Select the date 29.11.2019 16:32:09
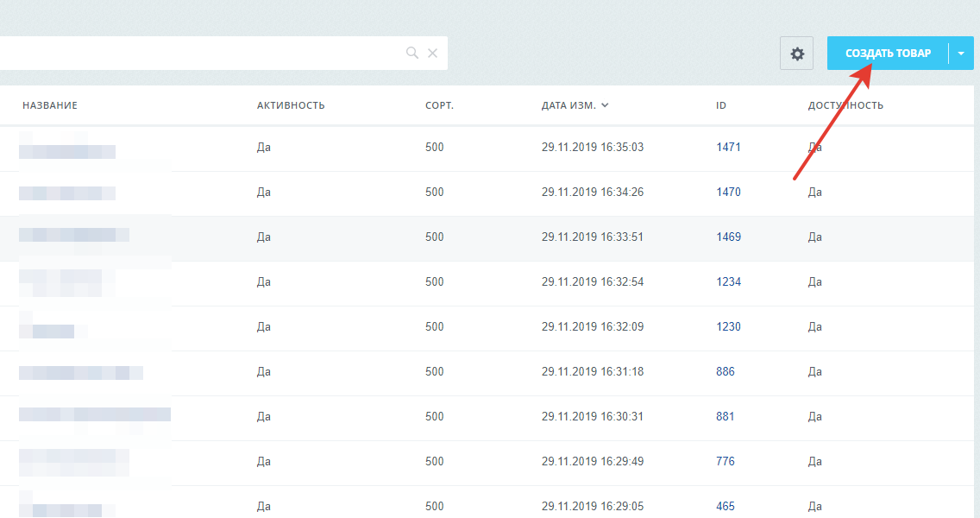Screen dimensions: 980x518 point(593,327)
